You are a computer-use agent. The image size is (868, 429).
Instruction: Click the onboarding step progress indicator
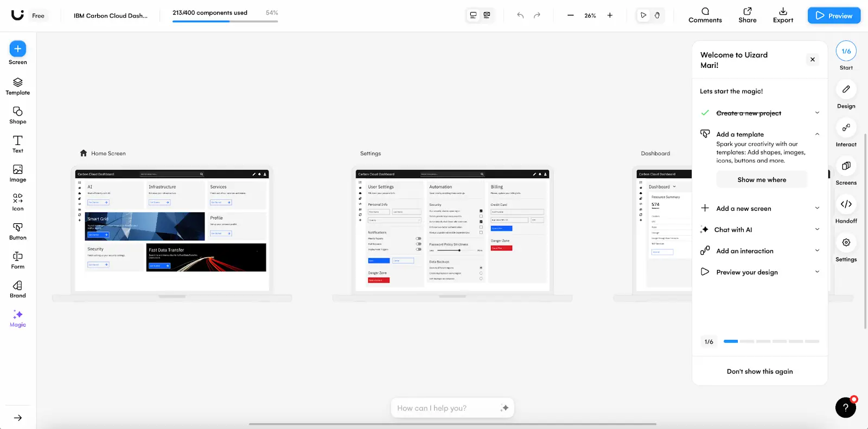click(x=771, y=342)
